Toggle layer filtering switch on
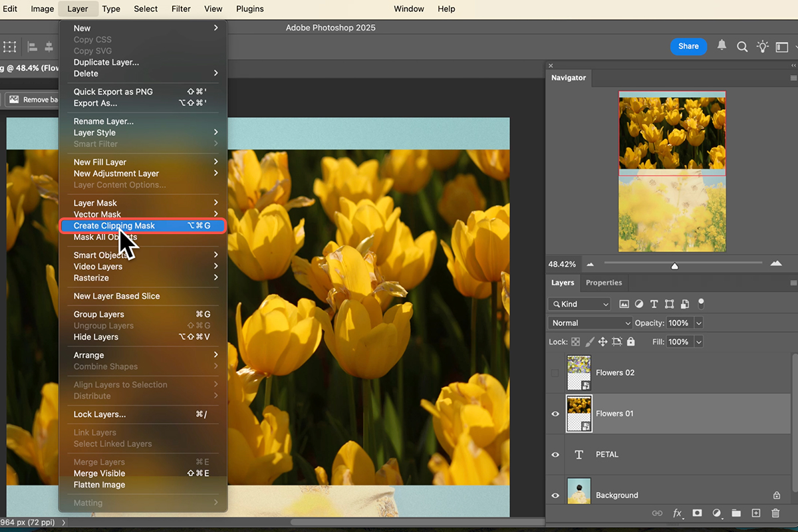The image size is (798, 532). 701,303
